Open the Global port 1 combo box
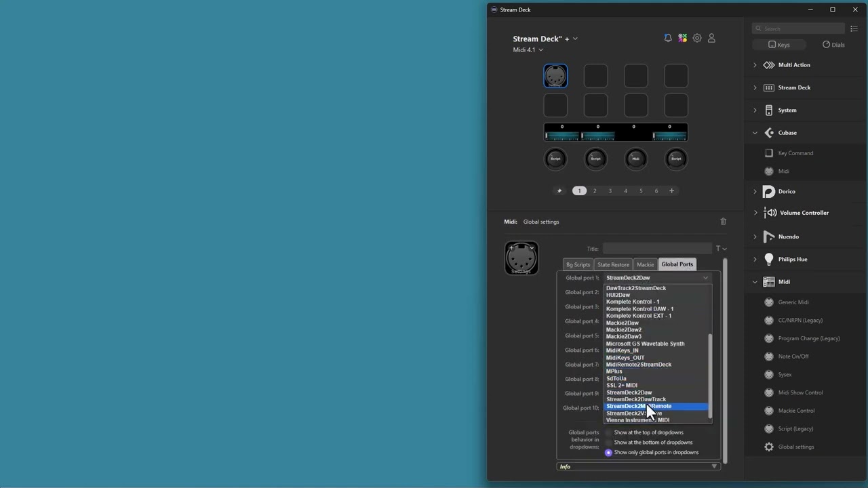868x488 pixels. [657, 278]
